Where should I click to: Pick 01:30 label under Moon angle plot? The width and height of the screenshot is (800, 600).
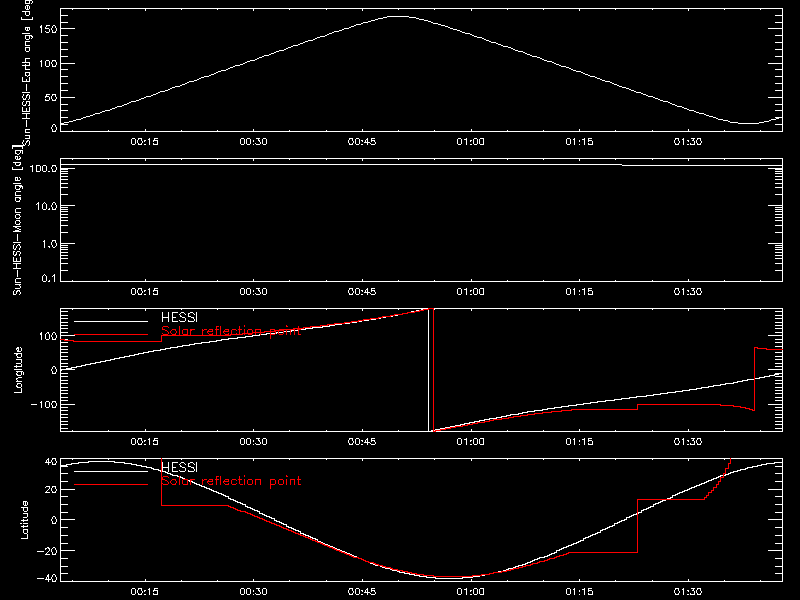click(x=688, y=291)
